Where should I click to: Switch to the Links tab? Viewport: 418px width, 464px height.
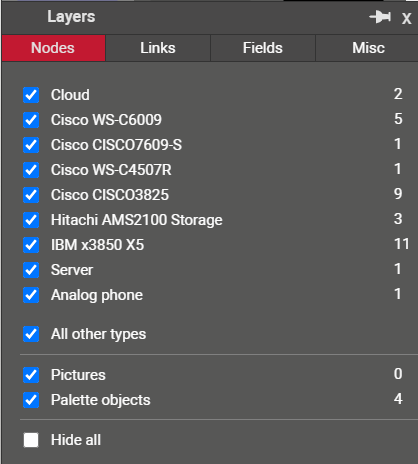[x=158, y=48]
